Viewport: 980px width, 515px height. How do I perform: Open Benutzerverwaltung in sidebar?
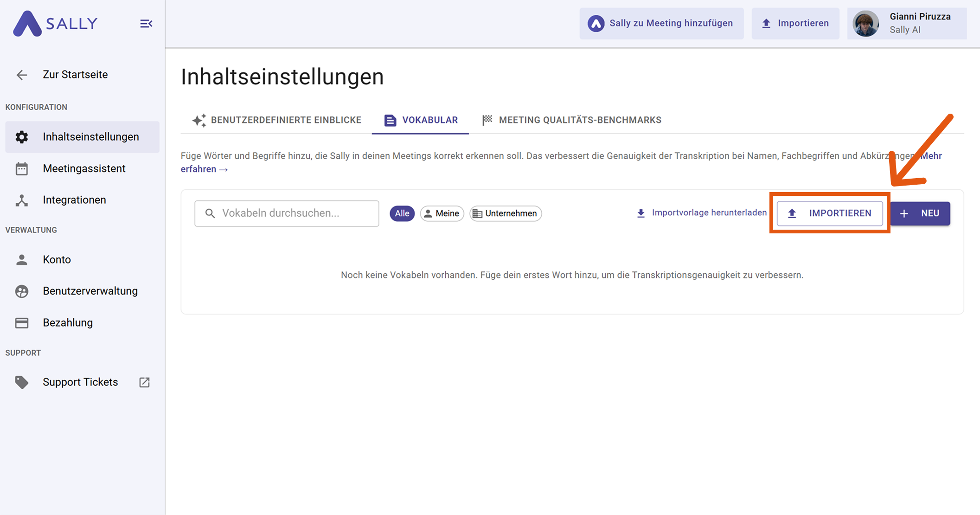click(x=90, y=291)
